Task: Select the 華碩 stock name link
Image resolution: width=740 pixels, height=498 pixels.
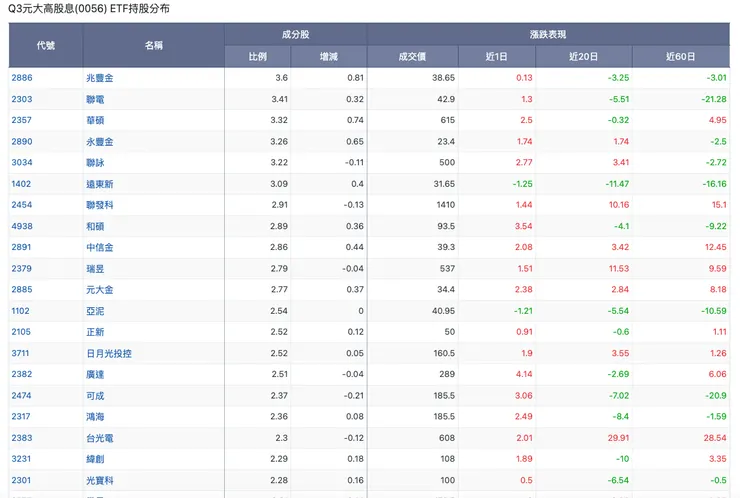Action: 95,120
